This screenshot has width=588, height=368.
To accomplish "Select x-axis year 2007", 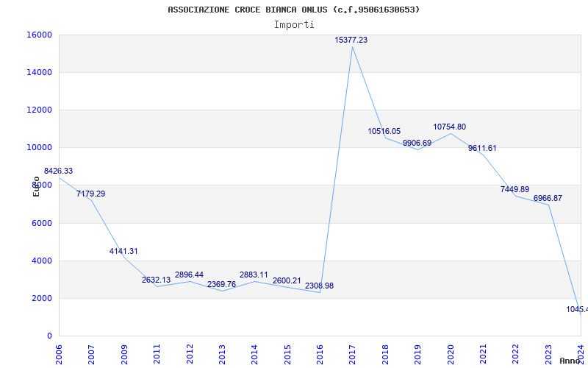I will 91,354.
